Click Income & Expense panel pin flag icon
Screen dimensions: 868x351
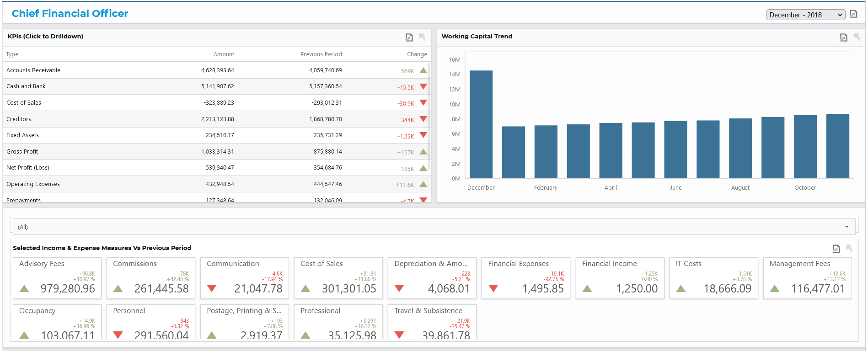[x=849, y=249]
